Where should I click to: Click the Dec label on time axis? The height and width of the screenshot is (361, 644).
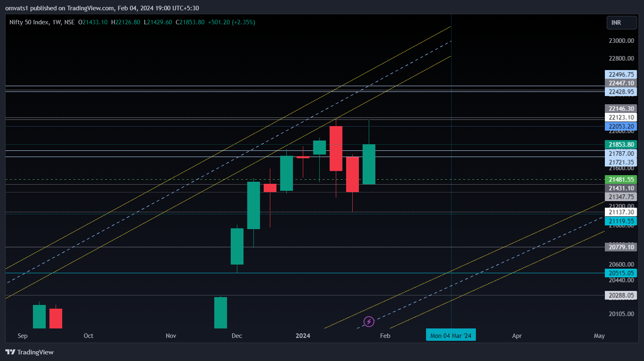point(237,336)
